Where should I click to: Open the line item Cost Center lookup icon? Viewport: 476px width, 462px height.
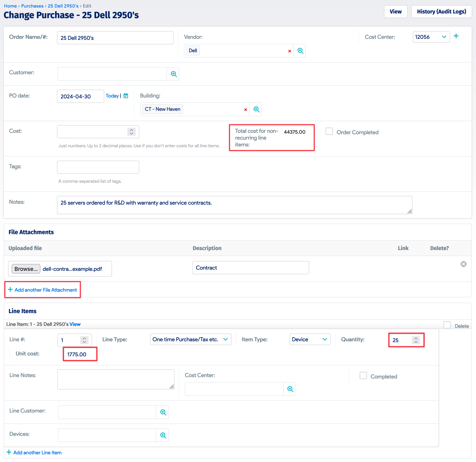pos(290,389)
